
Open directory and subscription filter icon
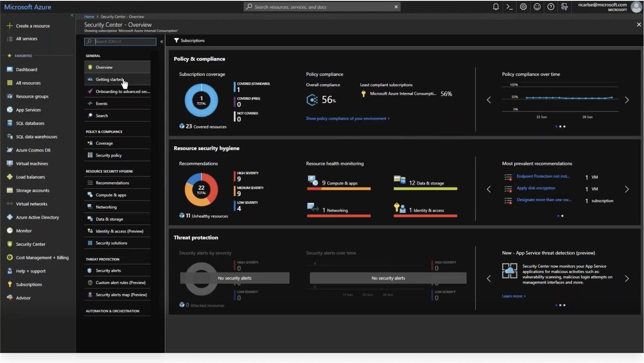click(565, 7)
